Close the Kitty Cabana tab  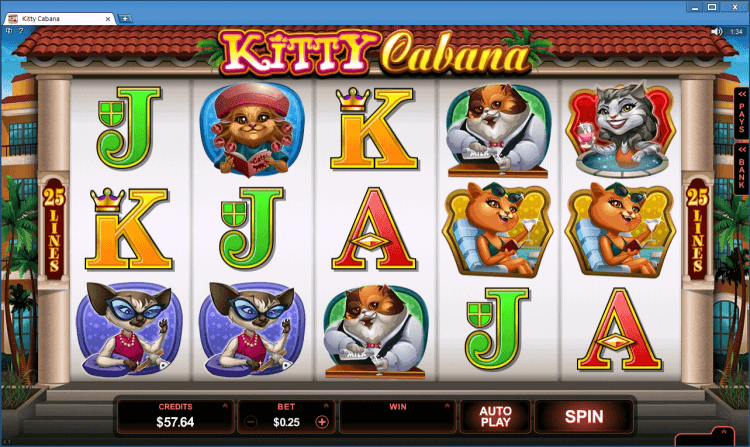pos(108,19)
